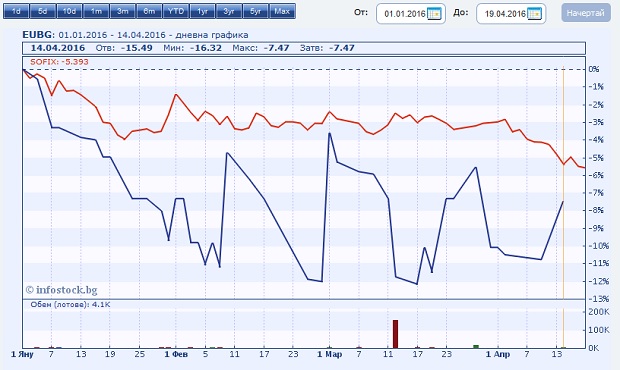The height and width of the screenshot is (370, 620).
Task: Click the Начертай draw button
Action: click(586, 13)
